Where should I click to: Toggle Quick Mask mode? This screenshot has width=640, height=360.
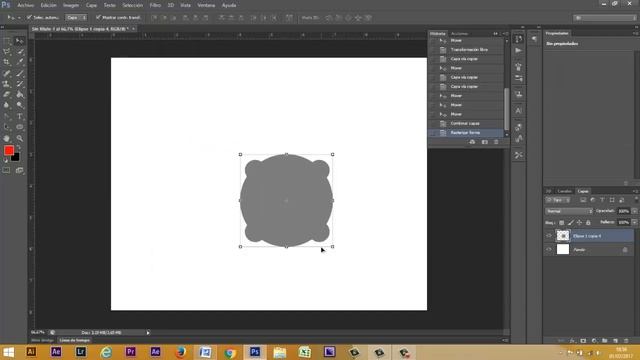click(7, 171)
